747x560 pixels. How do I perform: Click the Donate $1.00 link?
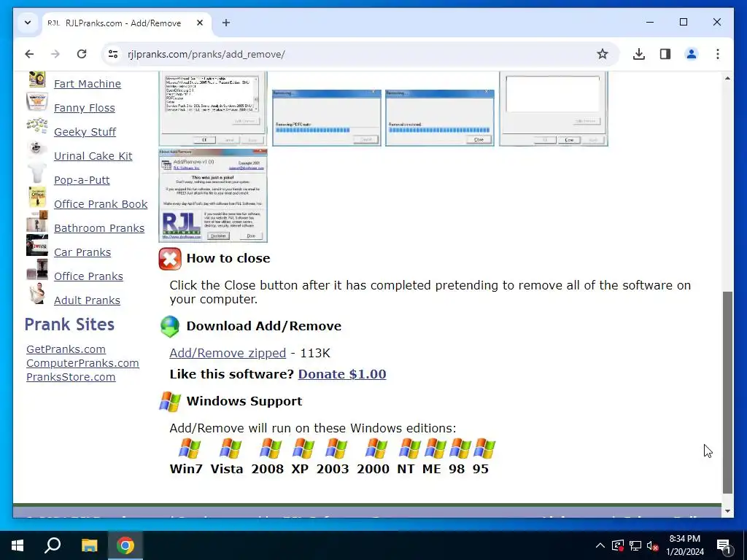click(342, 374)
